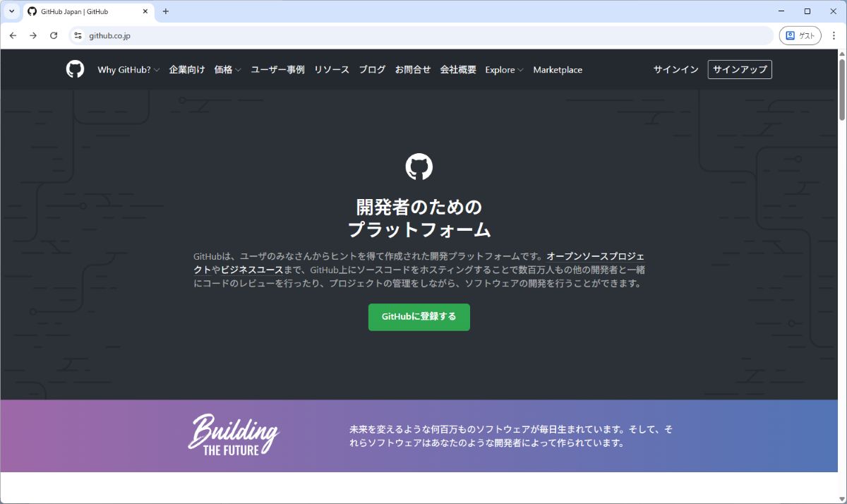The image size is (847, 504).
Task: Expand the Explore dropdown menu
Action: point(504,70)
